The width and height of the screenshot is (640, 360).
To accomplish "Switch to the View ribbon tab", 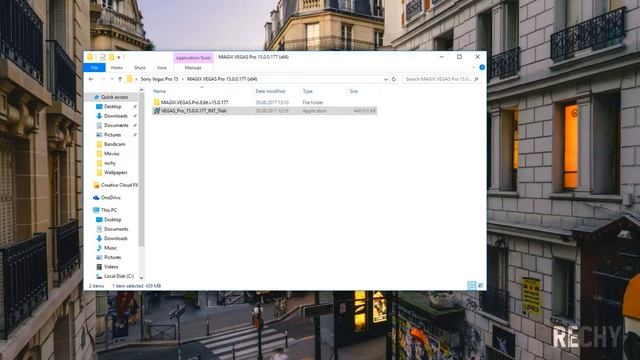I will point(162,68).
